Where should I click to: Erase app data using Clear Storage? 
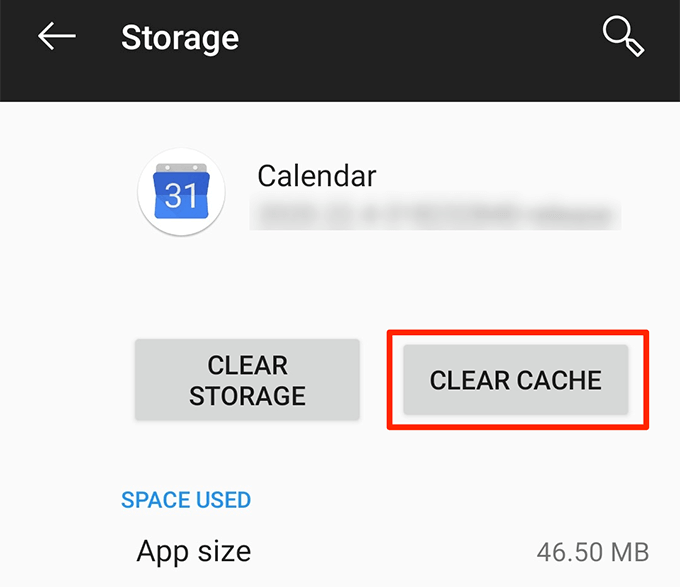pyautogui.click(x=247, y=380)
